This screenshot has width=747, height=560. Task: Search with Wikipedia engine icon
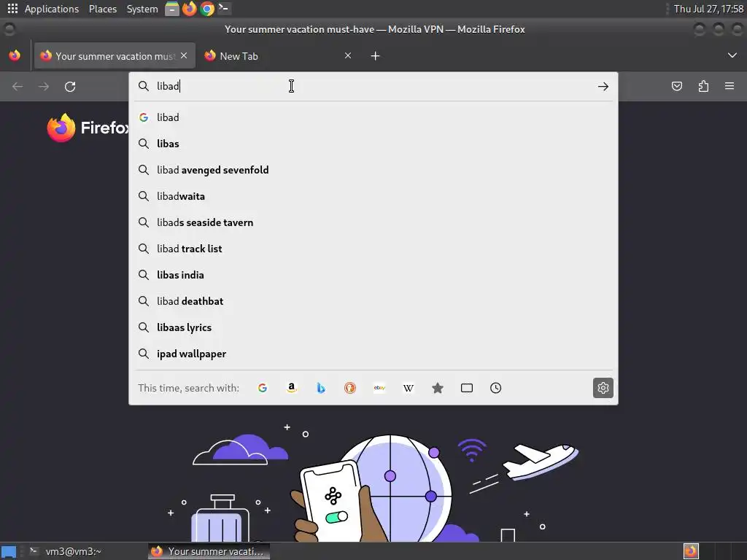click(x=409, y=388)
